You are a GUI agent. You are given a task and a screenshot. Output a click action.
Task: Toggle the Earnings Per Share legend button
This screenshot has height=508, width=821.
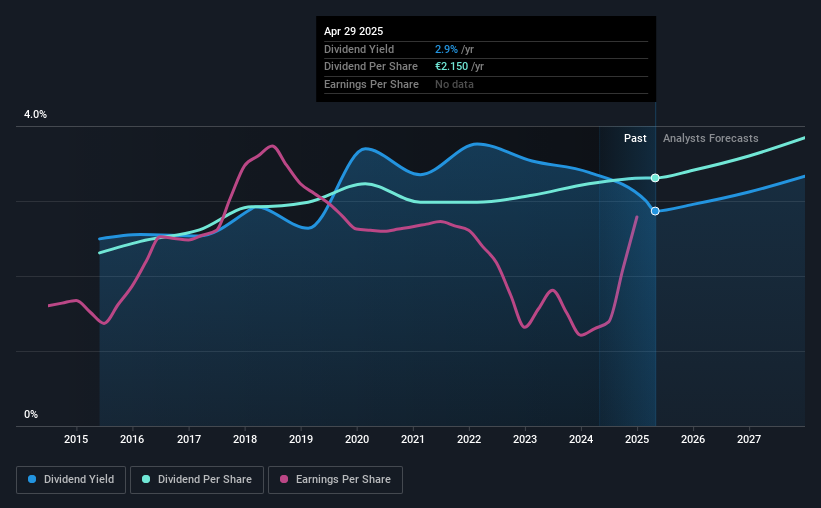click(x=335, y=480)
